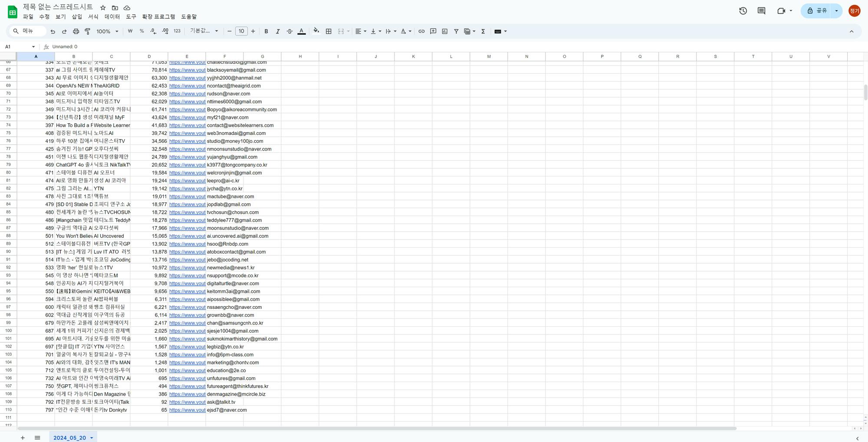Increase decimal places

coord(165,31)
